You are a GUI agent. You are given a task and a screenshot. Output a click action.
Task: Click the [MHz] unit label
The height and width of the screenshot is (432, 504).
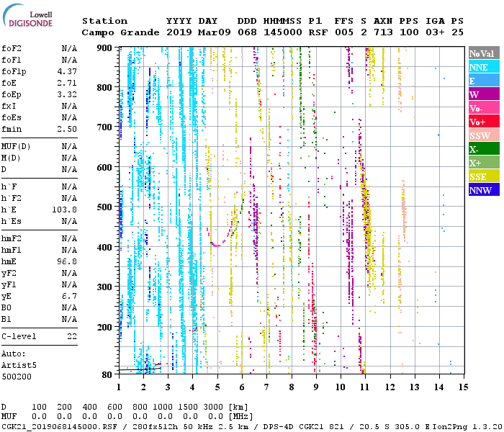[x=240, y=417]
